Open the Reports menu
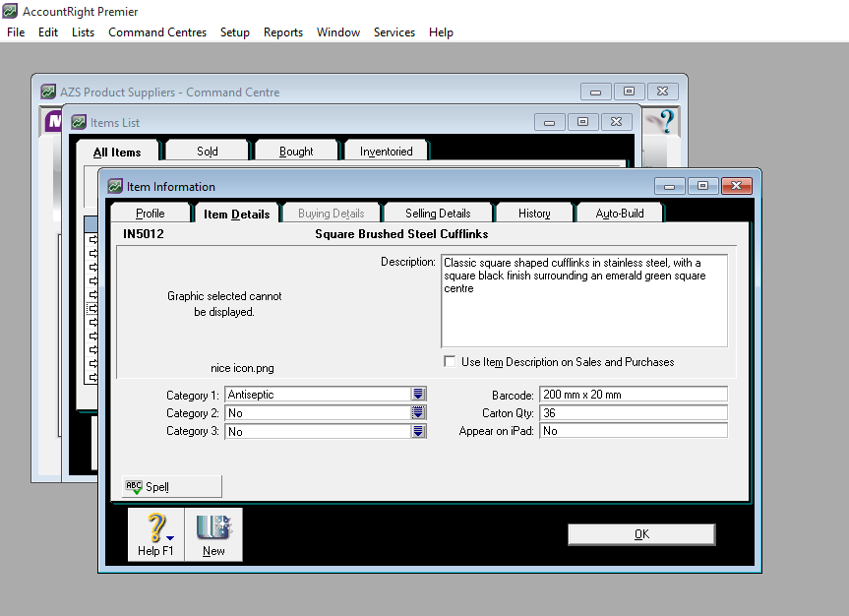The height and width of the screenshot is (616, 849). pos(282,32)
